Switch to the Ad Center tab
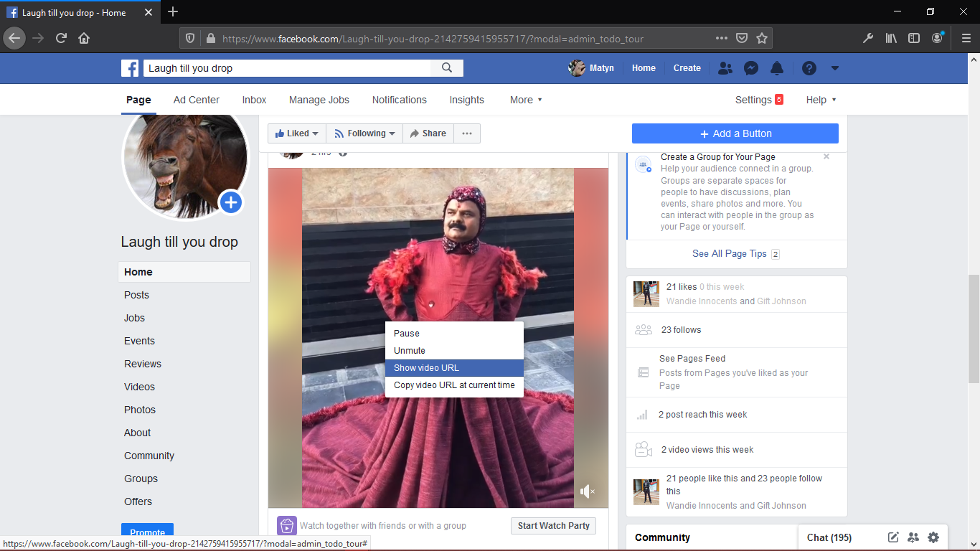980x551 pixels. 197,100
